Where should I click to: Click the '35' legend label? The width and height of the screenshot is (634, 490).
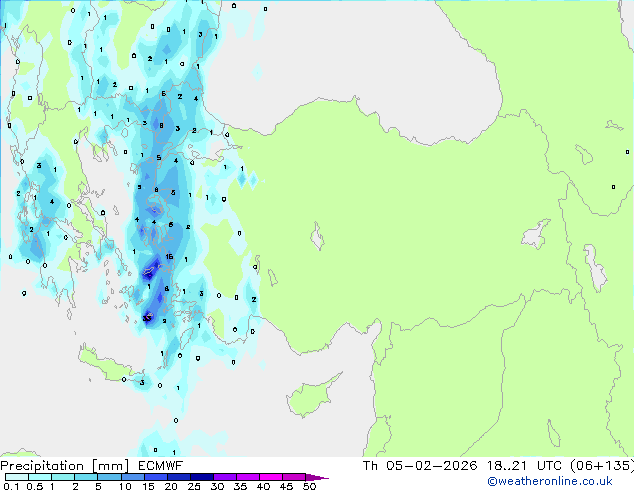coord(240,486)
